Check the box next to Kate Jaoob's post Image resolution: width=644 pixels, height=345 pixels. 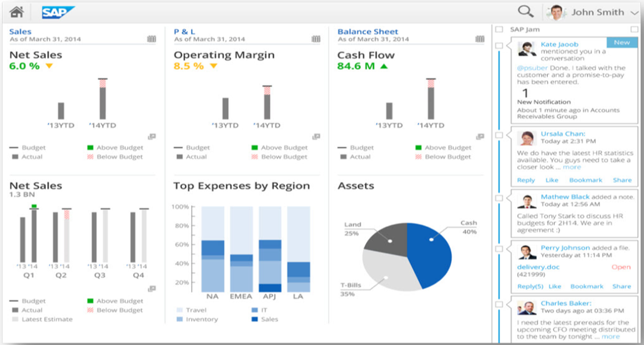499,45
